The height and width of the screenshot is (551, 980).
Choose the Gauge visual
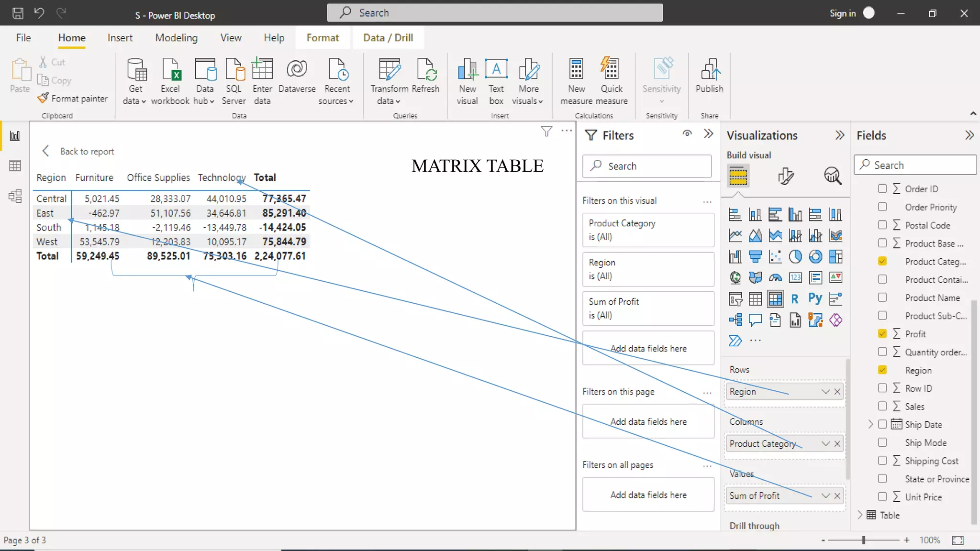tap(775, 278)
